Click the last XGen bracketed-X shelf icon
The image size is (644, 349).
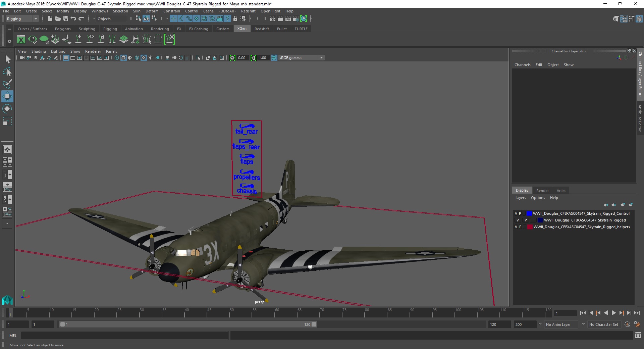click(169, 40)
